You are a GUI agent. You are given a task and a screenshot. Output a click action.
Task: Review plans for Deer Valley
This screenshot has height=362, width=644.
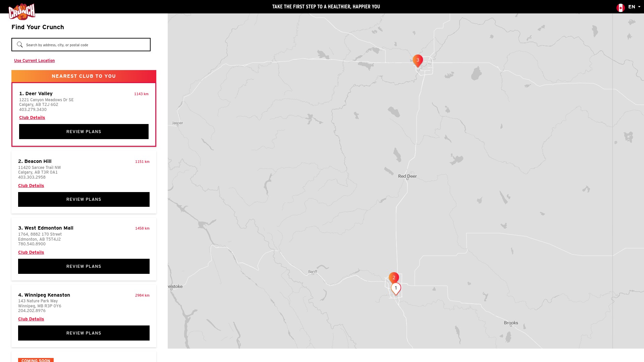[x=84, y=132]
